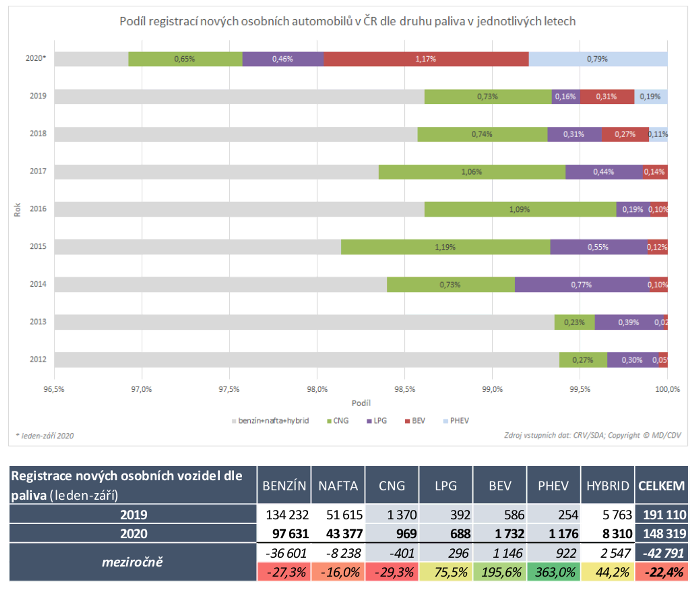Select the 1,09% CNG segment in 2016 bar

[520, 209]
